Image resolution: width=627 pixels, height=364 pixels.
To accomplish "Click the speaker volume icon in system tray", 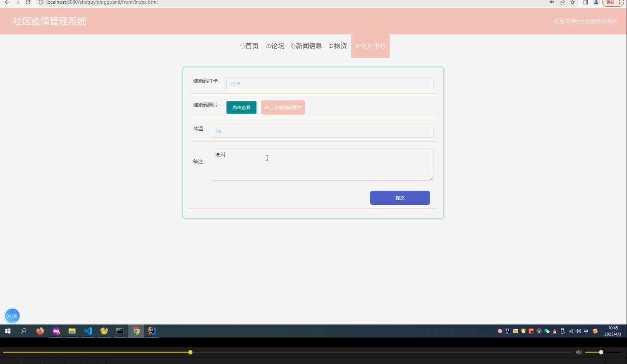I will pyautogui.click(x=578, y=331).
